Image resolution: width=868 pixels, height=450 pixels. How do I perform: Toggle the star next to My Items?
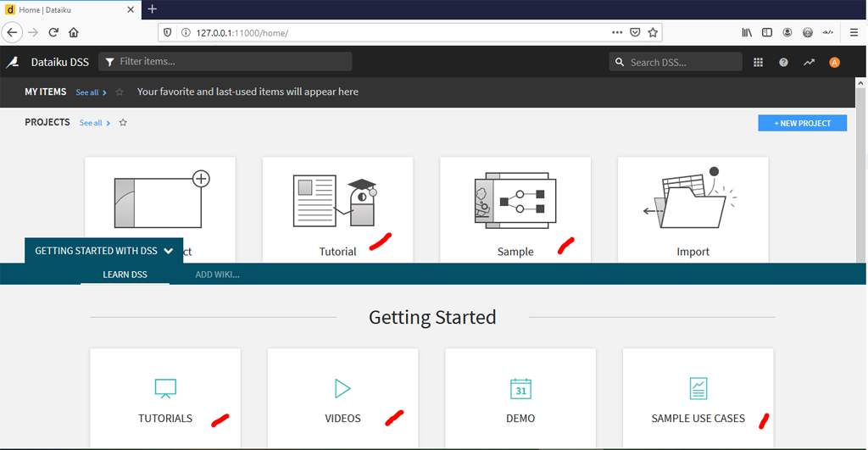coord(120,92)
